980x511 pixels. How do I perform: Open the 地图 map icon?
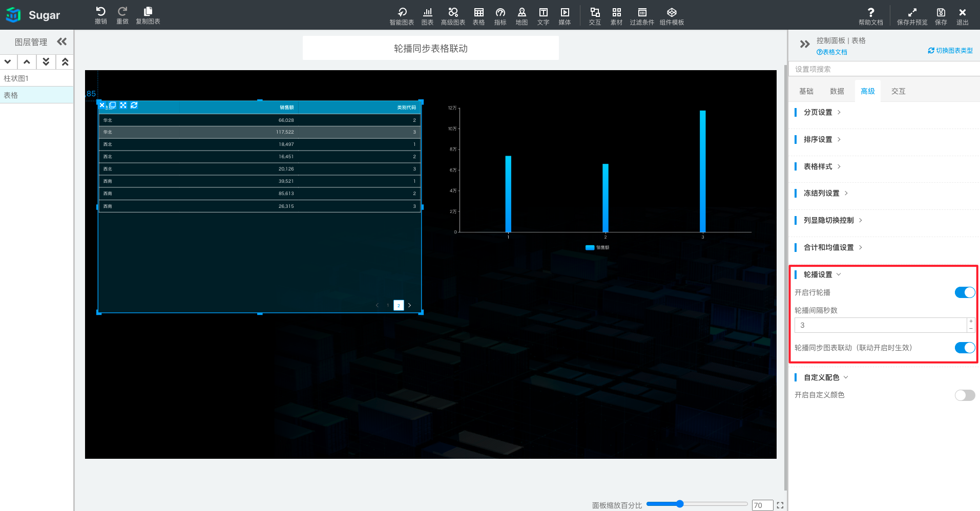click(522, 12)
